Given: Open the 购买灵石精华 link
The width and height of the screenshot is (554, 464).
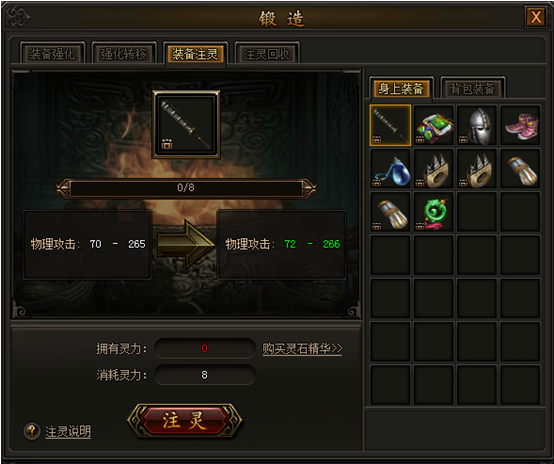Looking at the screenshot, I should (302, 348).
